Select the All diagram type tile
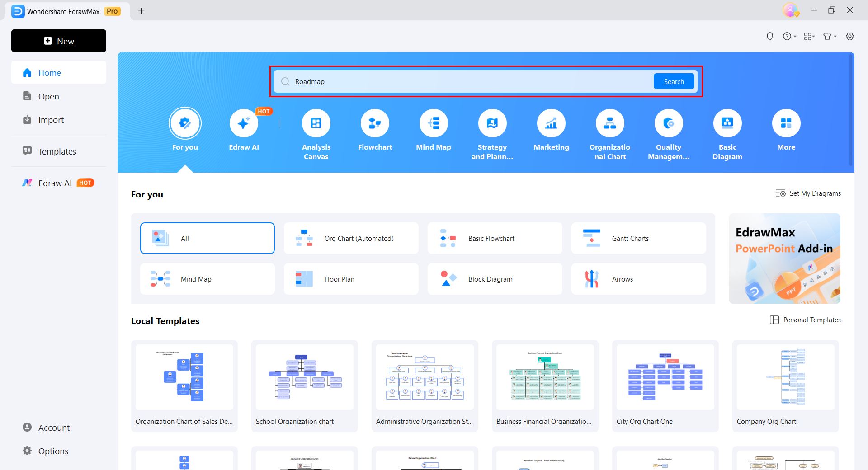This screenshot has height=470, width=868. point(208,238)
